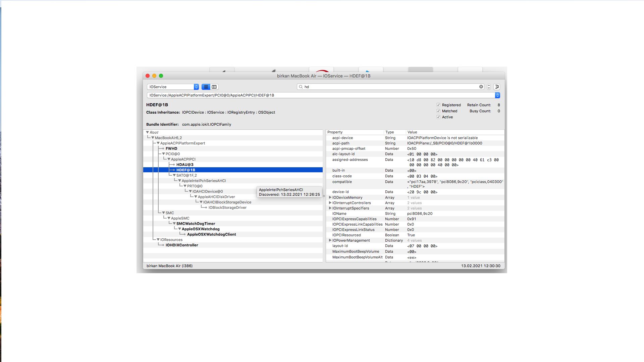The height and width of the screenshot is (362, 644).
Task: Toggle the Active checkbox
Action: 438,117
